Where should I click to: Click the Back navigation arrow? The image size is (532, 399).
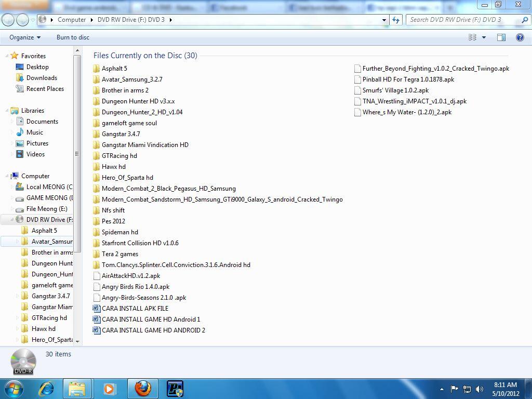(x=8, y=20)
